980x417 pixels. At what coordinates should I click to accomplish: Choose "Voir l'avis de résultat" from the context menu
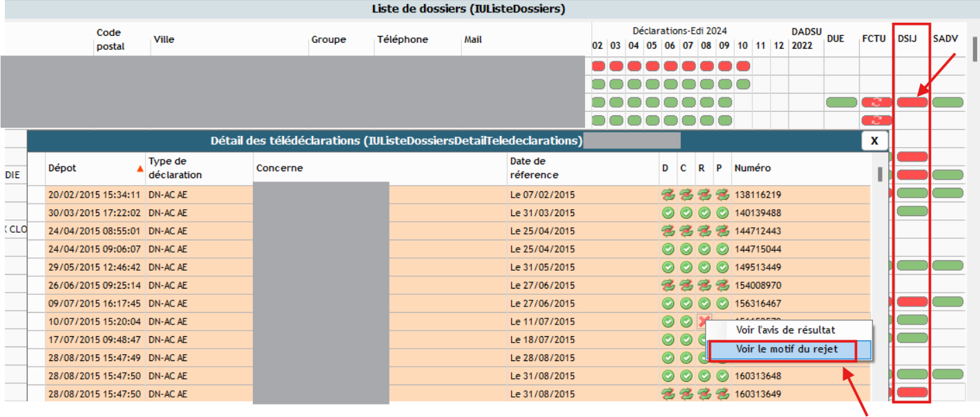[785, 330]
